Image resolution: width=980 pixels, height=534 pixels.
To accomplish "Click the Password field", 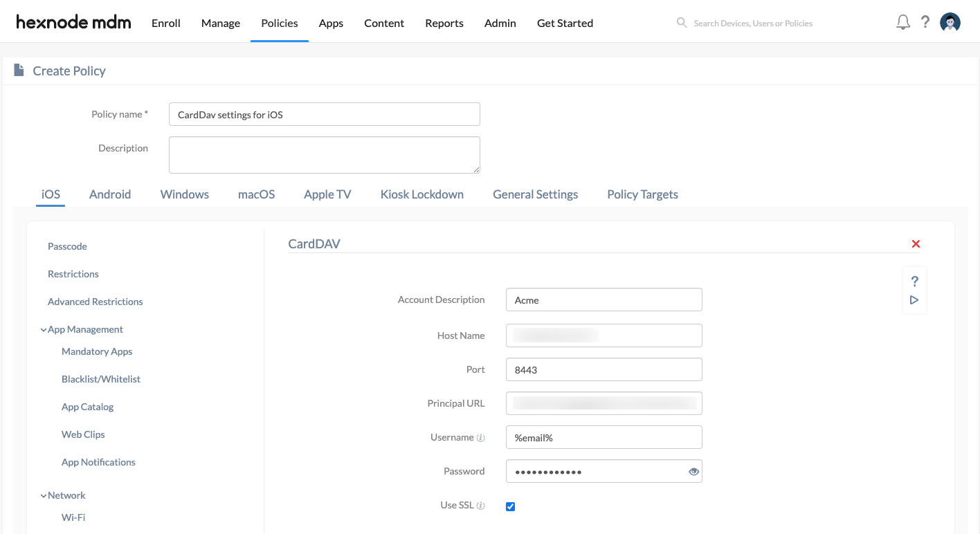I will coord(604,471).
